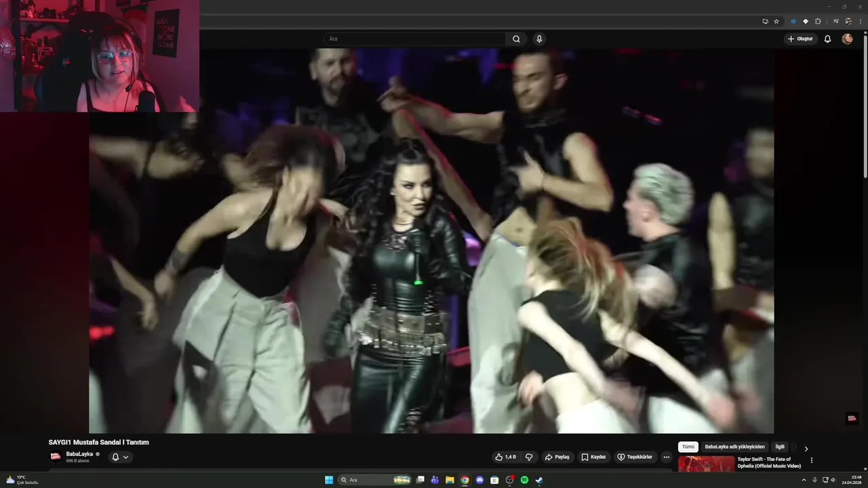Click the microphone icon in system tray
The image size is (868, 488).
[x=814, y=480]
